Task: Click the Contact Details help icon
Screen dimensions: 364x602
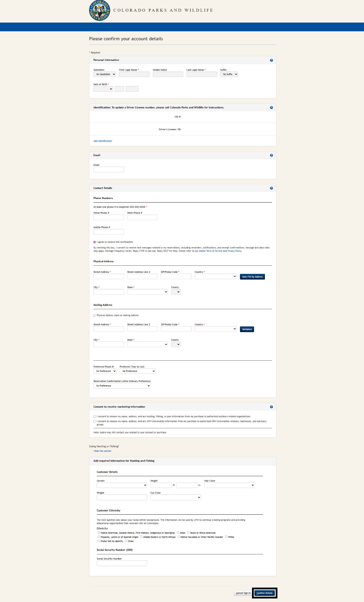Action: click(x=271, y=188)
